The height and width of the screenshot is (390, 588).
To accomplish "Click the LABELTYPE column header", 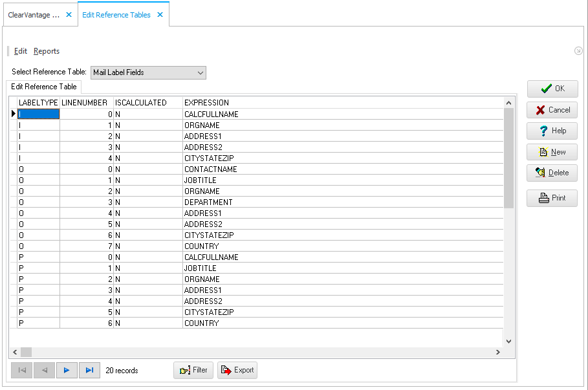I will [x=38, y=103].
